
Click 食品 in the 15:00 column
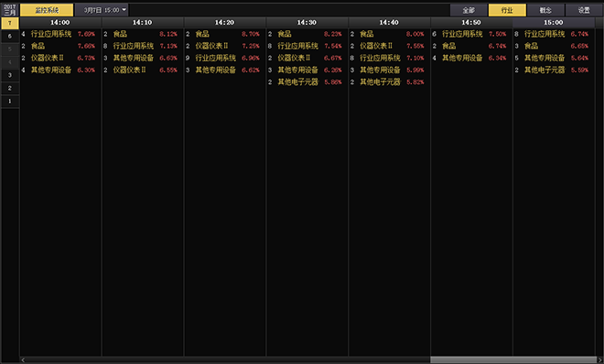(x=531, y=46)
